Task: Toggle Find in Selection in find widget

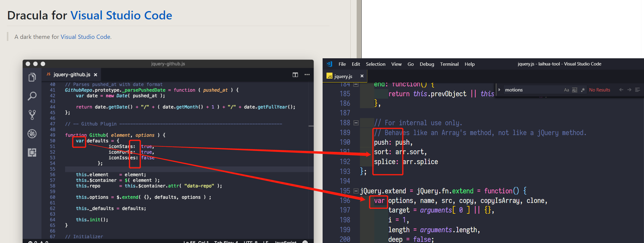Action: tap(637, 90)
